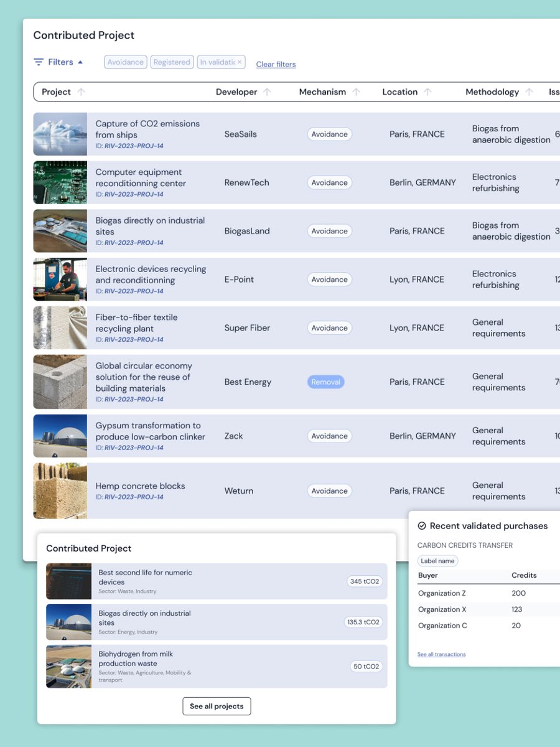This screenshot has width=560, height=747.
Task: Click the Methodology column header label
Action: coord(492,92)
